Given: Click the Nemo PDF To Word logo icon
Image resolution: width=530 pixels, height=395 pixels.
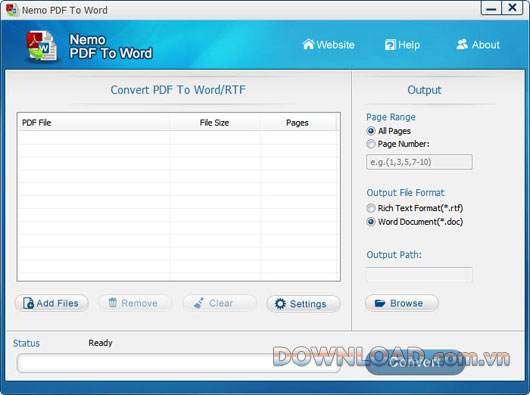Looking at the screenshot, I should tap(42, 46).
